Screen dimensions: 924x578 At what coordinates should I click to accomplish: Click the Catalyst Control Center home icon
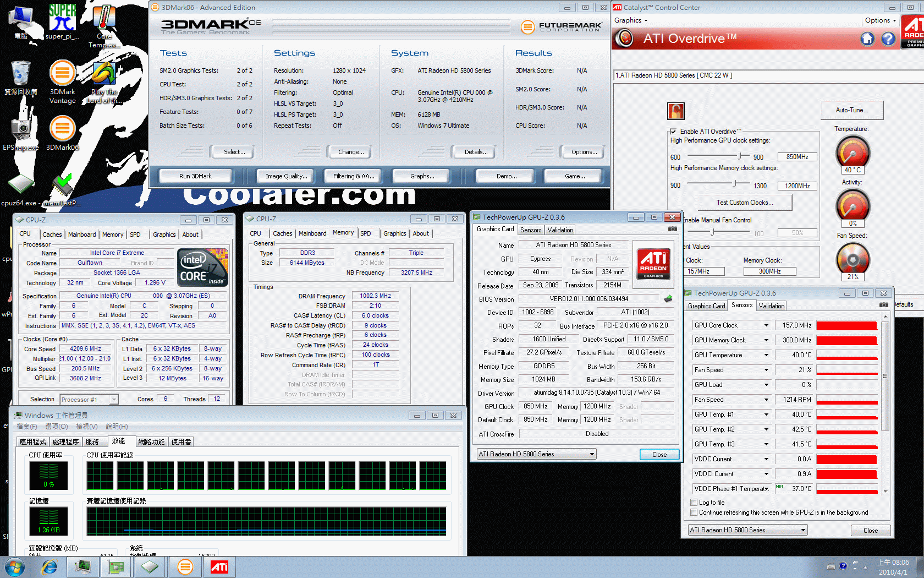pyautogui.click(x=867, y=39)
